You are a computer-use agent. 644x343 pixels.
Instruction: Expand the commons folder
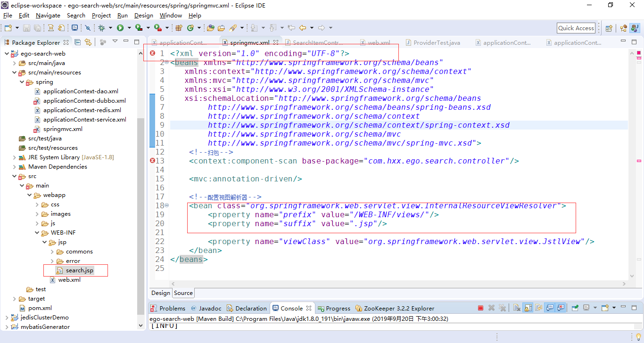[x=52, y=252]
